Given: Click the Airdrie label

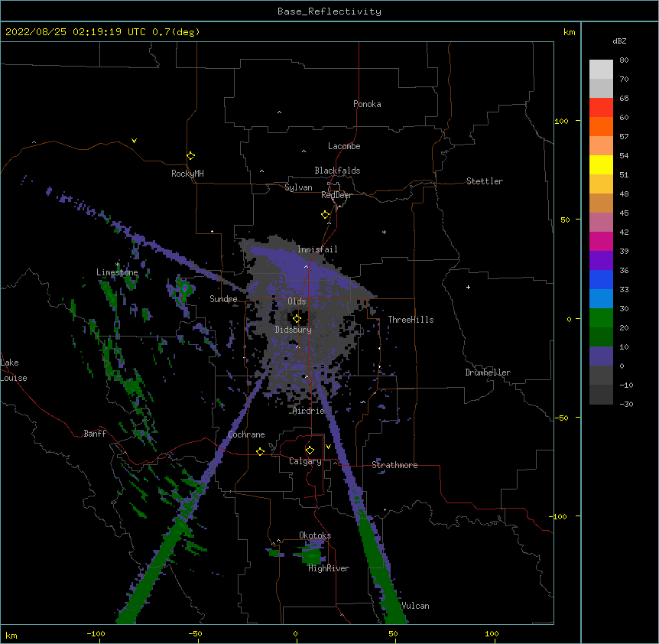Looking at the screenshot, I should 308,411.
